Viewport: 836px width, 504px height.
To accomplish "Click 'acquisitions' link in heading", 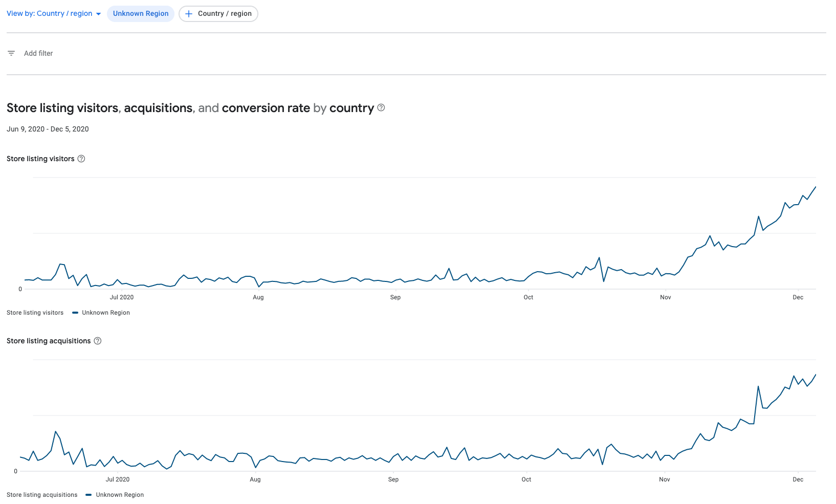I will [x=158, y=108].
